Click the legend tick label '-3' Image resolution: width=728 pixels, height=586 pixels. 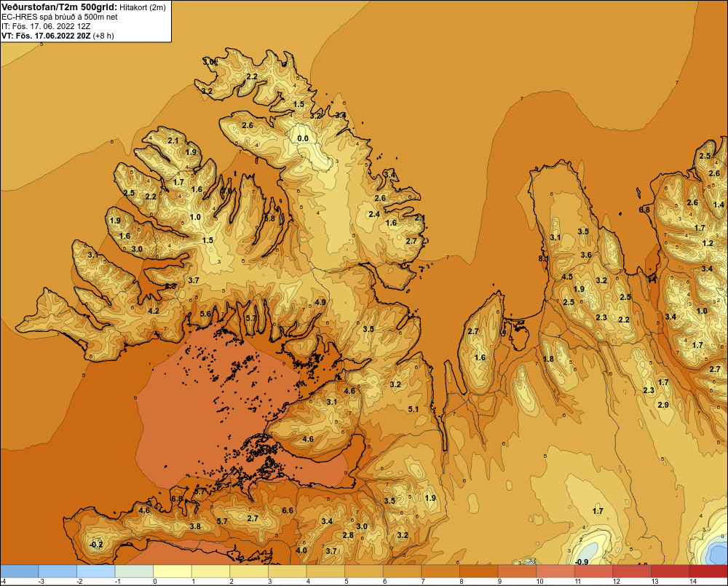tap(40, 582)
